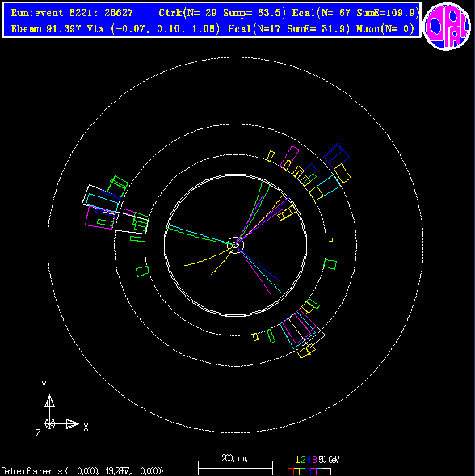This screenshot has height=476, width=475.
Task: Click the X-axis arrow head
Action: point(72,423)
